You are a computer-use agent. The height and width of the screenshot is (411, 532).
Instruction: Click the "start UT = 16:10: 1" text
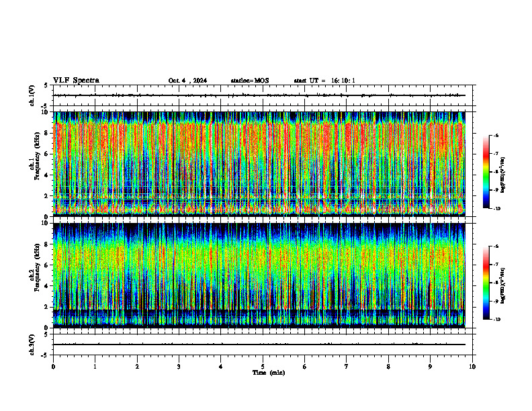pyautogui.click(x=324, y=81)
